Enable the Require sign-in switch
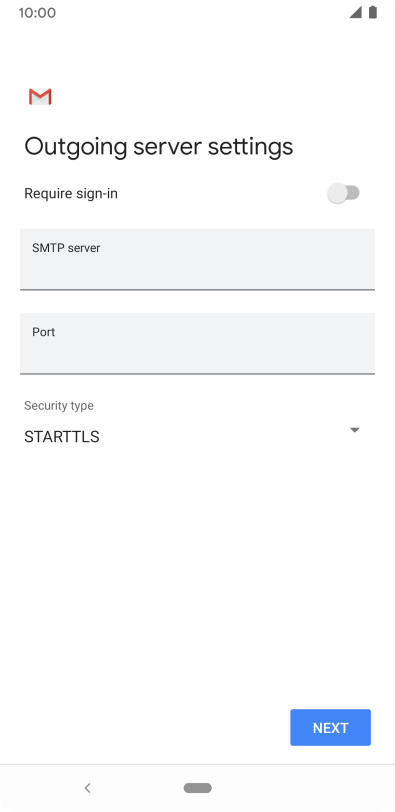The image size is (395, 812). click(x=344, y=193)
